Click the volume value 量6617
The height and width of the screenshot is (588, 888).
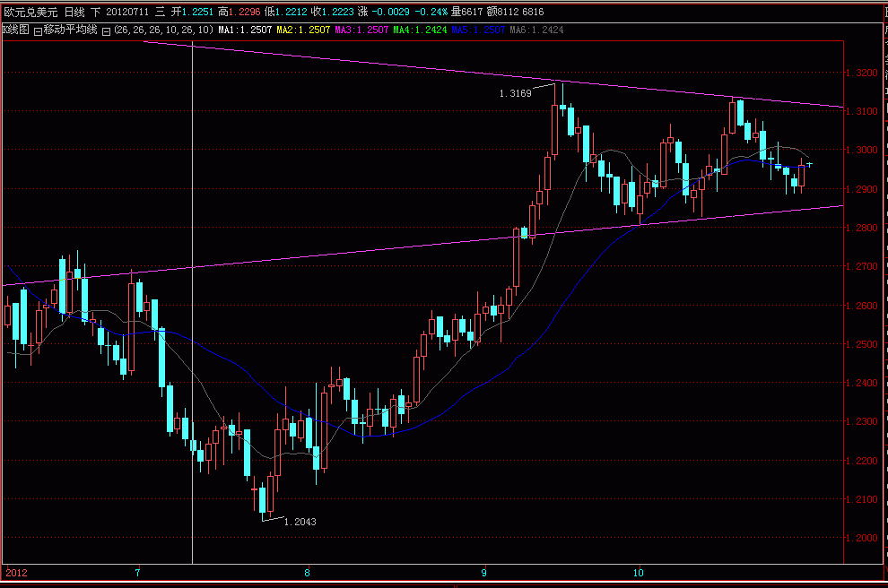pos(467,12)
